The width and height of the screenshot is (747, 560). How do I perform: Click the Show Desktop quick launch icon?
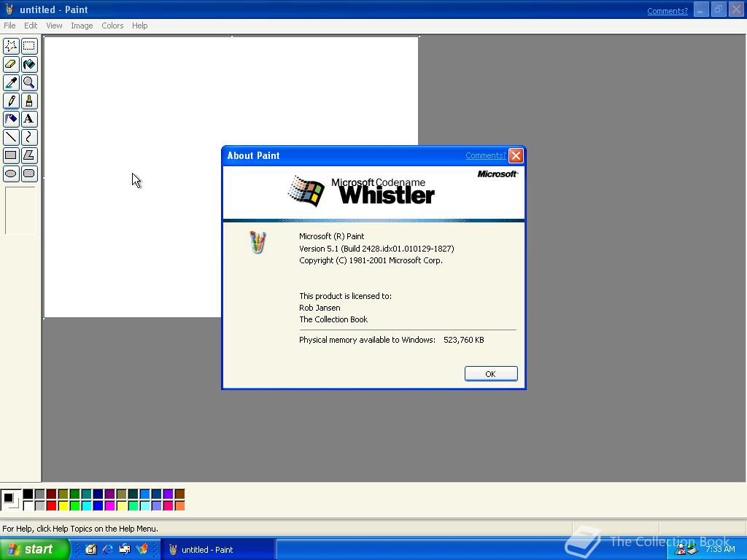click(91, 549)
